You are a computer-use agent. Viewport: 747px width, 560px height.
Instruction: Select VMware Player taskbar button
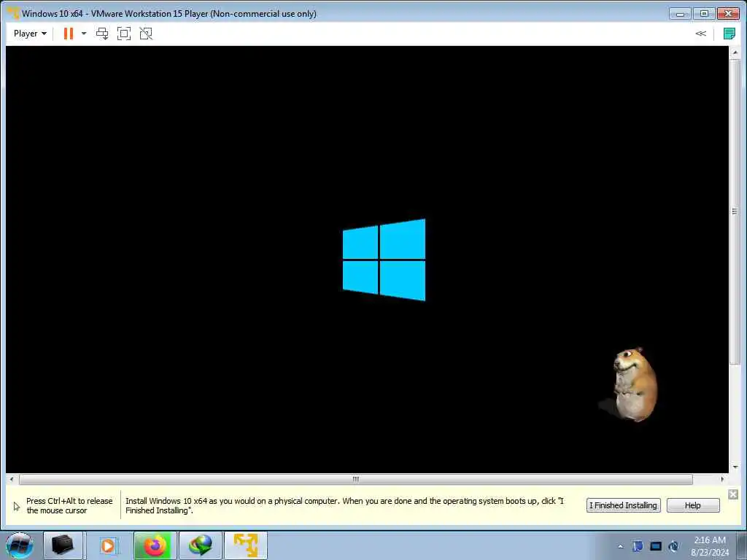246,545
